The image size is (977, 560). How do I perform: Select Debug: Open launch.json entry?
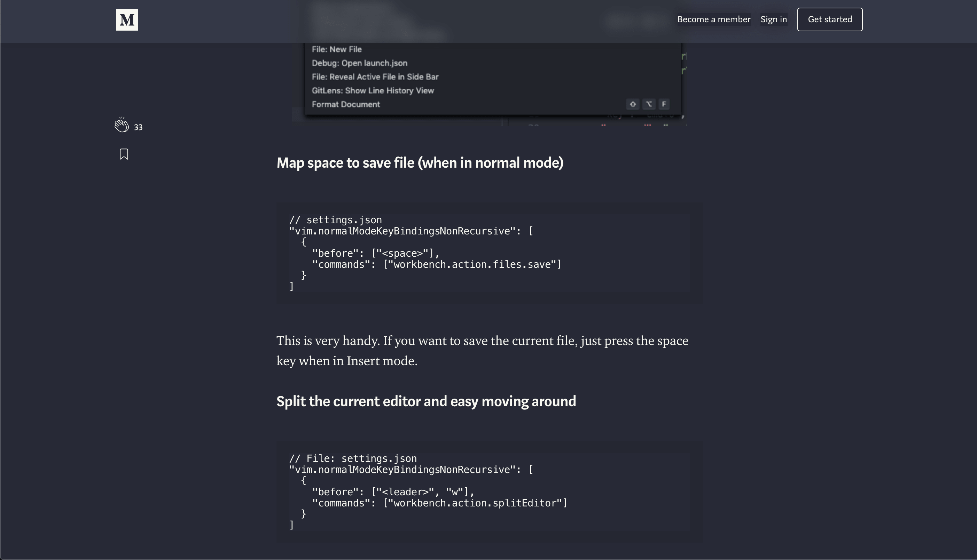point(359,63)
